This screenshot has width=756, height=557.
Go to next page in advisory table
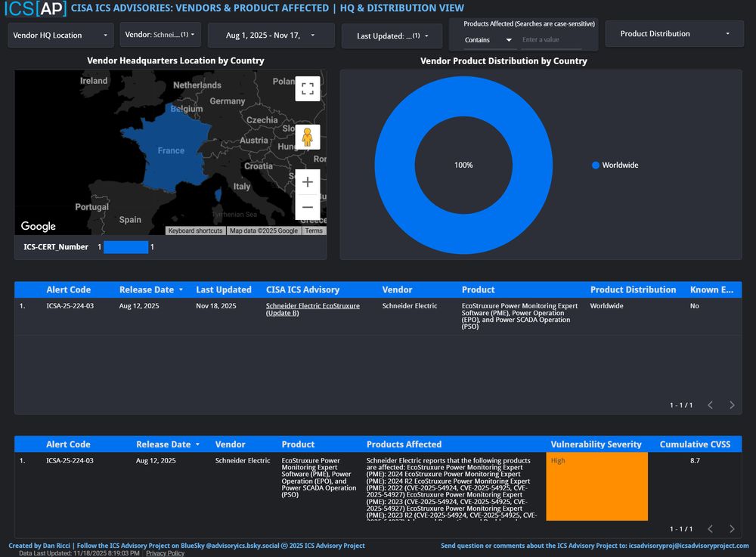coord(731,405)
